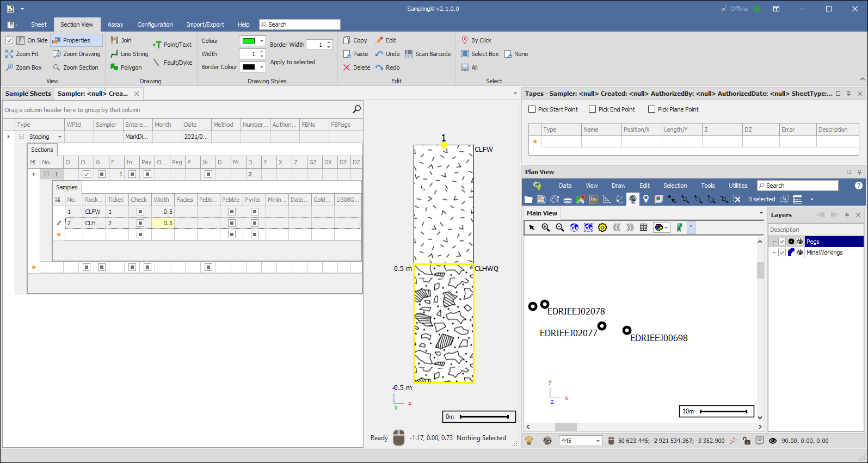Click the Delete icon in Edit group
The height and width of the screenshot is (463, 868).
[x=347, y=67]
